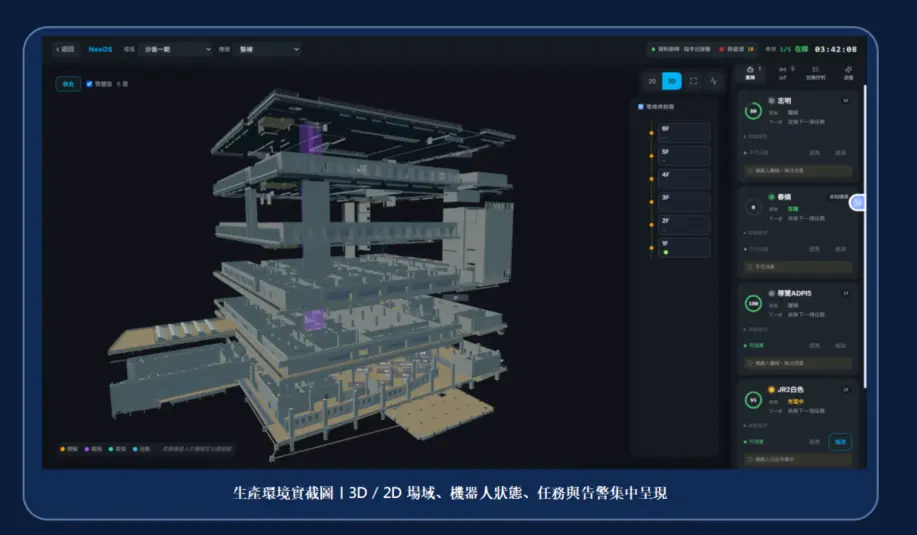This screenshot has width=917, height=535.
Task: Click the rightmost action button in 春嬌 card
Action: pyautogui.click(x=840, y=249)
